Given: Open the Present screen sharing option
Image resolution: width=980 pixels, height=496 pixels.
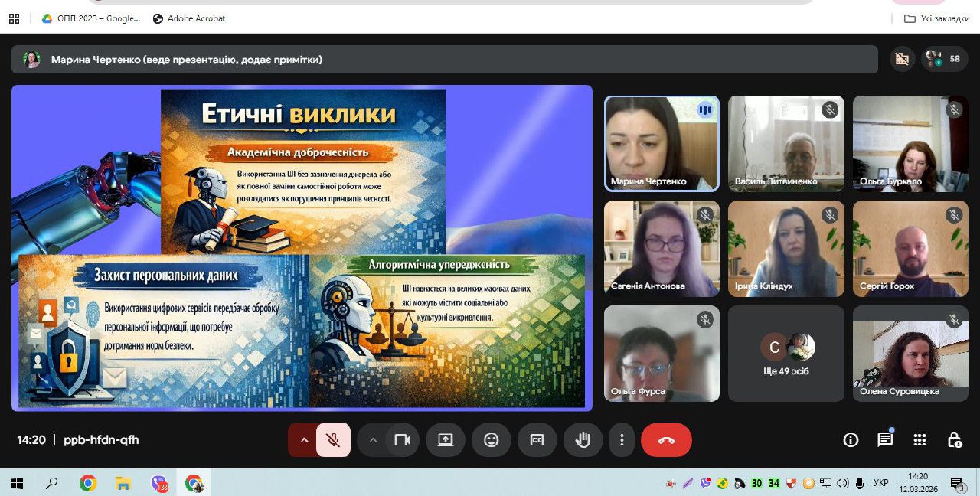Looking at the screenshot, I should pyautogui.click(x=446, y=440).
